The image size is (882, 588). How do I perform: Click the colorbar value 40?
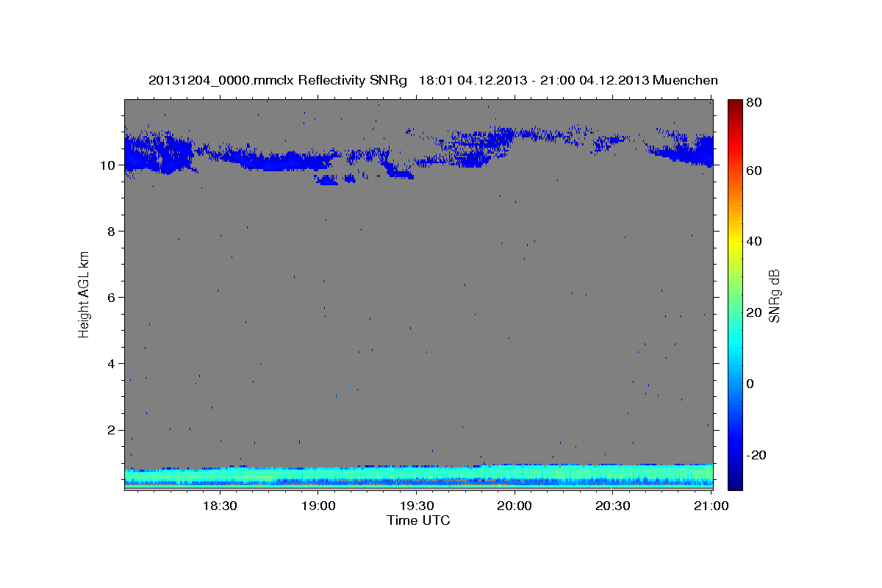coord(754,241)
